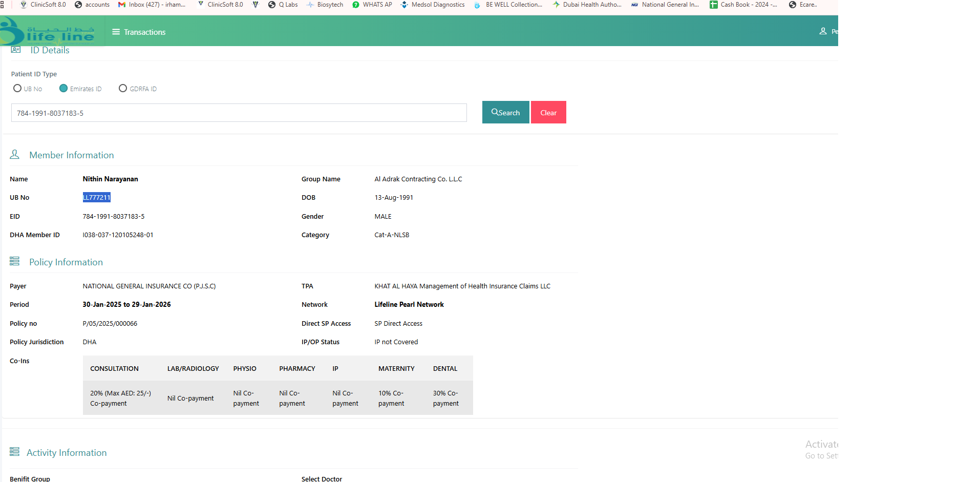Image resolution: width=980 pixels, height=482 pixels.
Task: Click the Member Information person icon
Action: [x=15, y=155]
